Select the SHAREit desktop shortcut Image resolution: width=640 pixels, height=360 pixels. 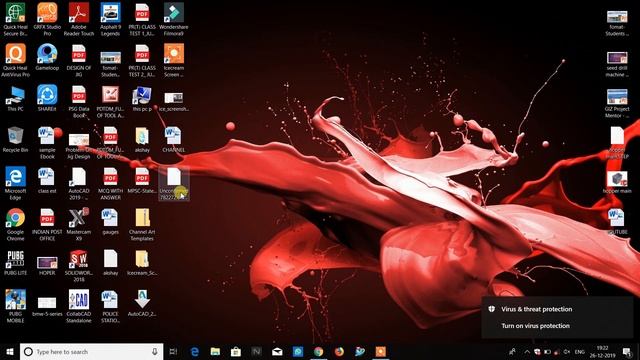coord(47,98)
